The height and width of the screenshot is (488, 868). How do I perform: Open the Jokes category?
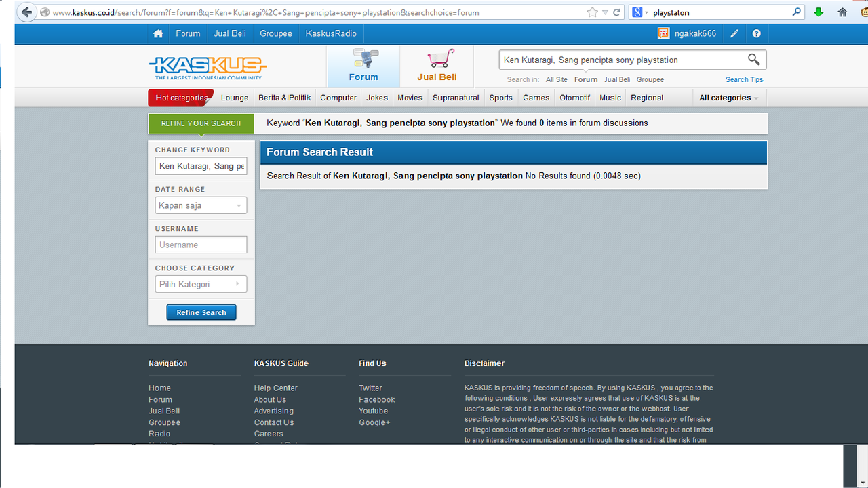point(377,98)
